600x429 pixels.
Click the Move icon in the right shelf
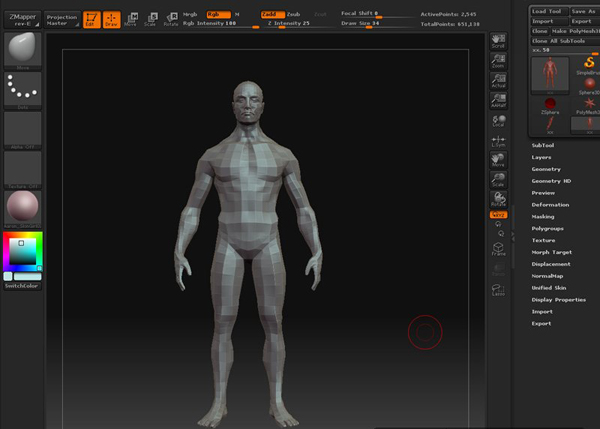(498, 160)
